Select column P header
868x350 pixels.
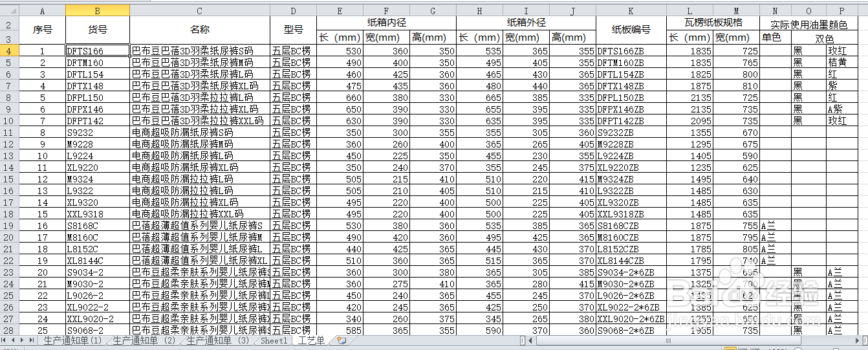point(841,10)
